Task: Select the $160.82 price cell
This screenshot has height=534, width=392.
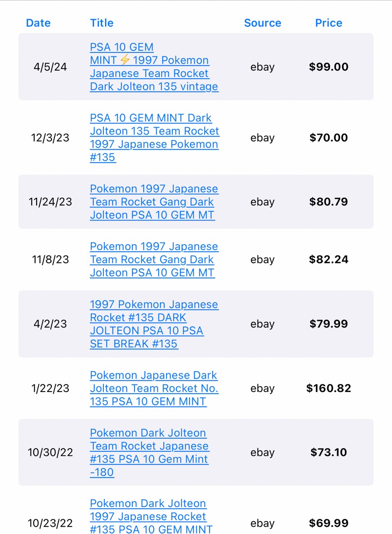Action: click(329, 388)
